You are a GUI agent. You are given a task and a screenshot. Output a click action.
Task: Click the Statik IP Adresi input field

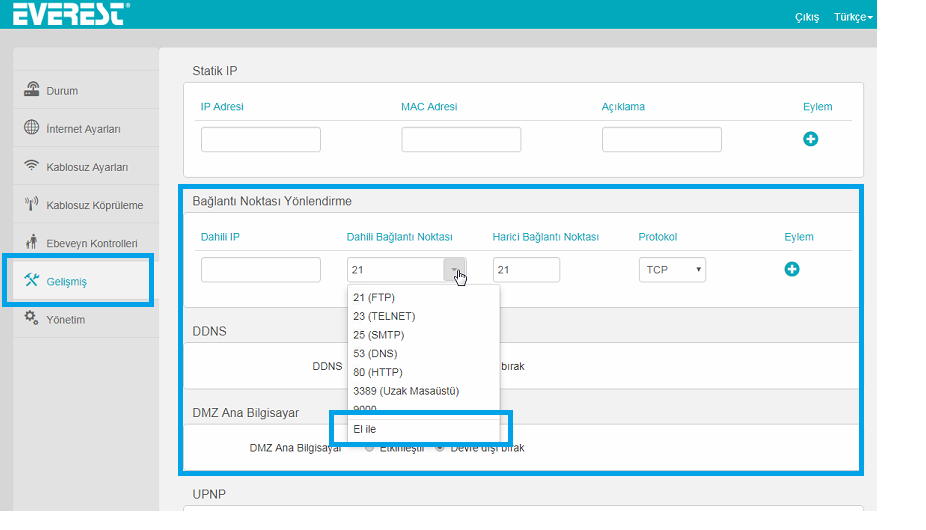[x=260, y=139]
